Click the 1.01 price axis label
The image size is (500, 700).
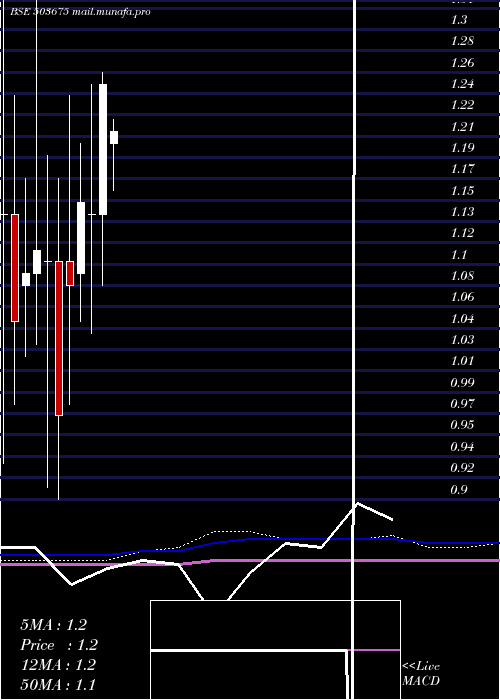click(462, 361)
